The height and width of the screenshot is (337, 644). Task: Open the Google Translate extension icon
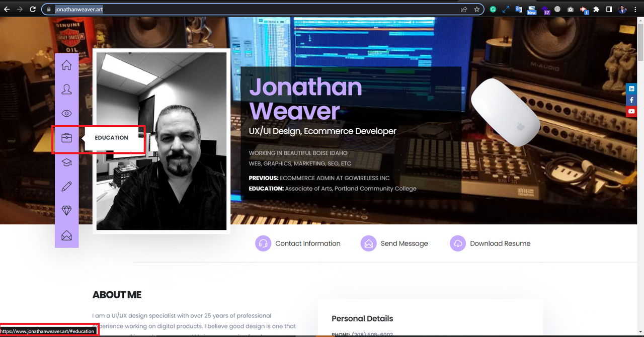click(519, 9)
